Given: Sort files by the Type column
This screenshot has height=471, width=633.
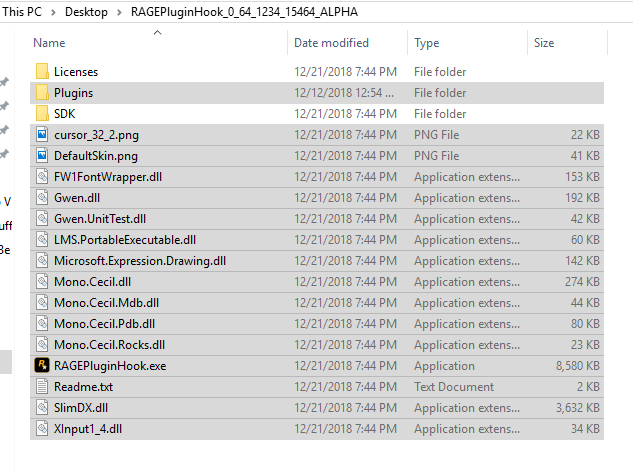Looking at the screenshot, I should tap(426, 43).
